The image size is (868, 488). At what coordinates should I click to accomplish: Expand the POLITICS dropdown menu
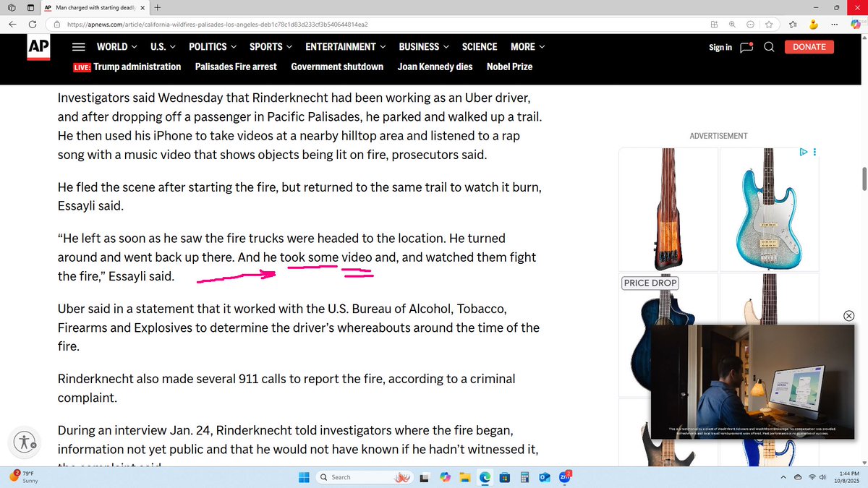213,46
